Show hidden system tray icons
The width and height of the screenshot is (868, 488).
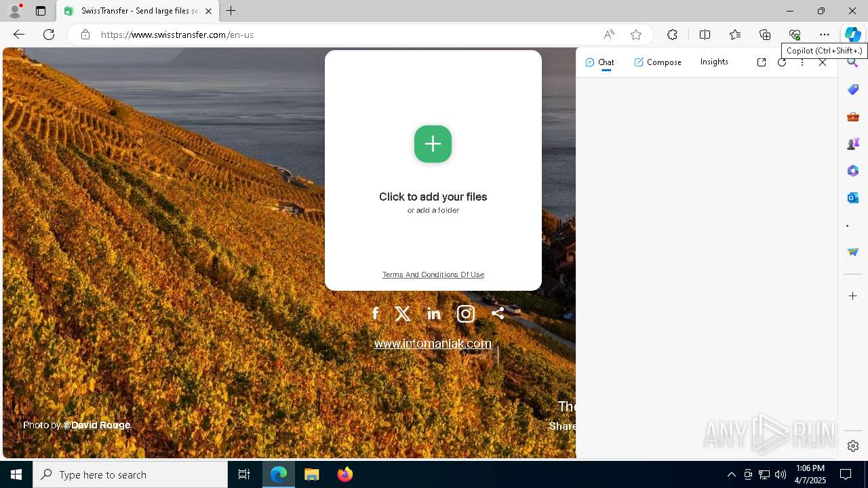pos(732,474)
